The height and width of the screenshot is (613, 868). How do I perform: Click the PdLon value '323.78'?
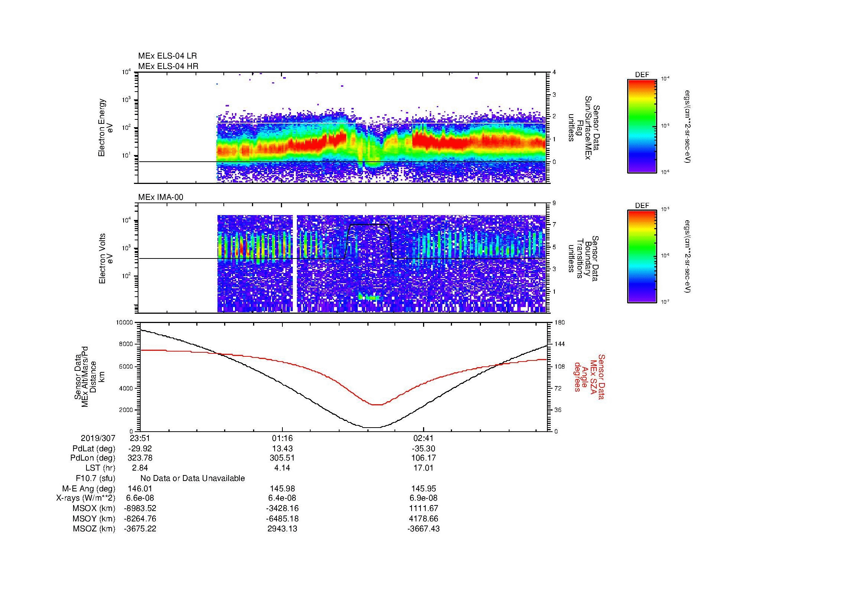click(140, 458)
